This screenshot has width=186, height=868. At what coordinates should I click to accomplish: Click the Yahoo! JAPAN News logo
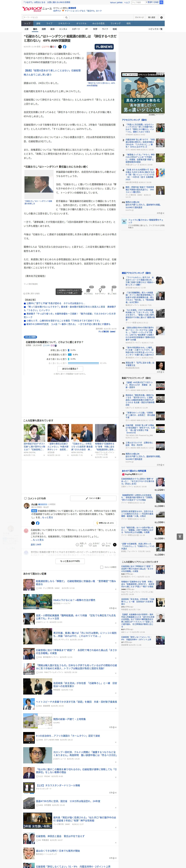click(37, 9)
